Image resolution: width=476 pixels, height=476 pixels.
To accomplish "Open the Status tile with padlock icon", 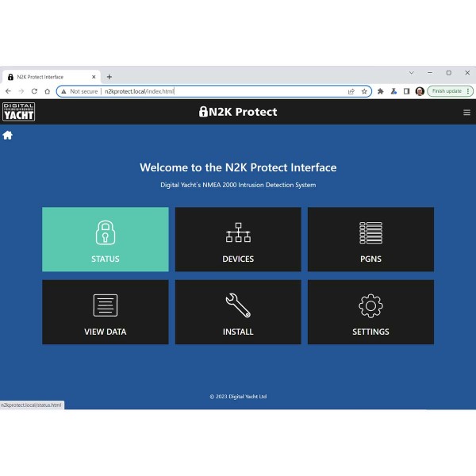I will click(x=106, y=240).
